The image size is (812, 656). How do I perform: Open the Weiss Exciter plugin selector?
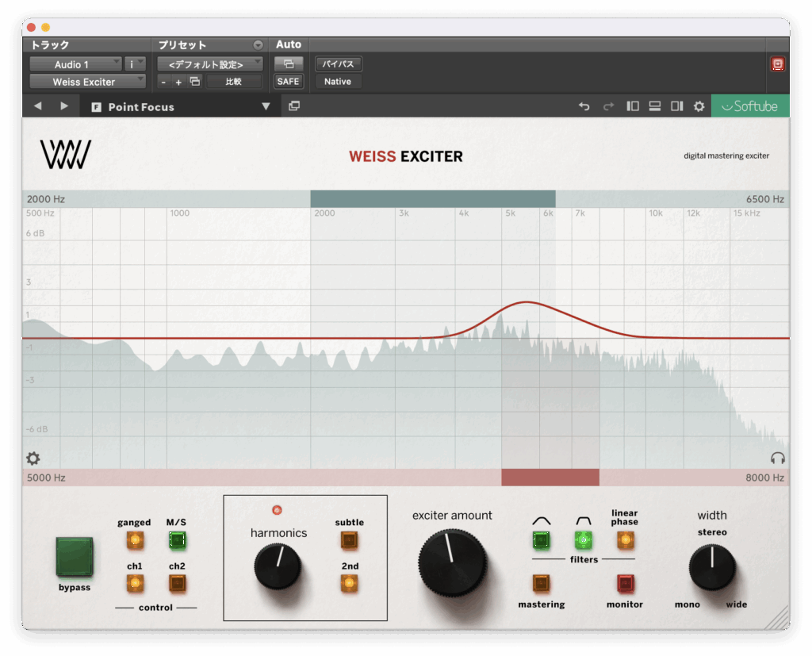pyautogui.click(x=87, y=82)
